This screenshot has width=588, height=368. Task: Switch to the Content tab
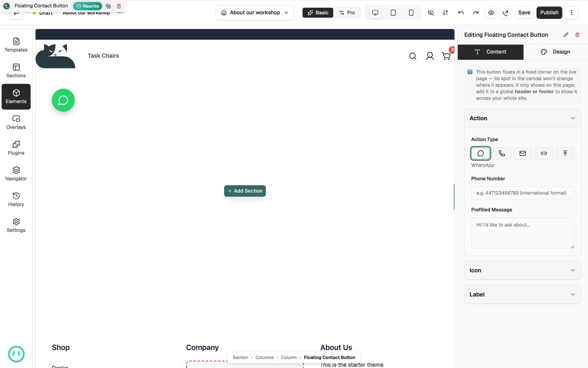click(490, 52)
